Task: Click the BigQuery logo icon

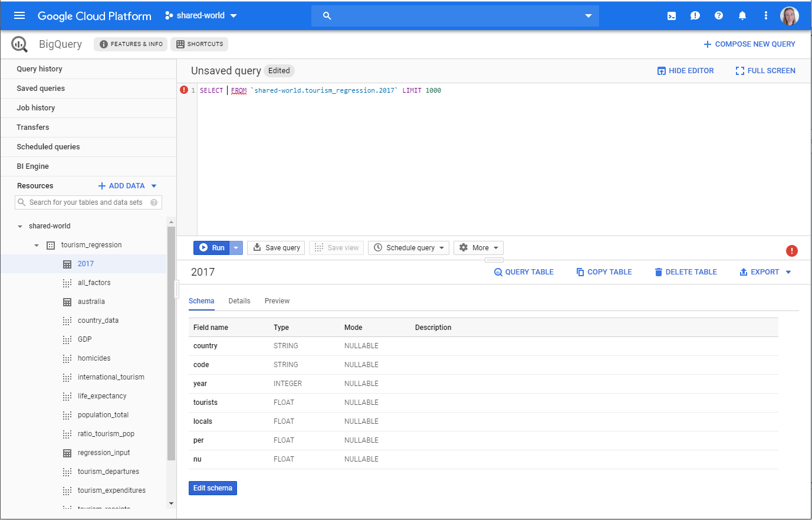Action: click(19, 44)
